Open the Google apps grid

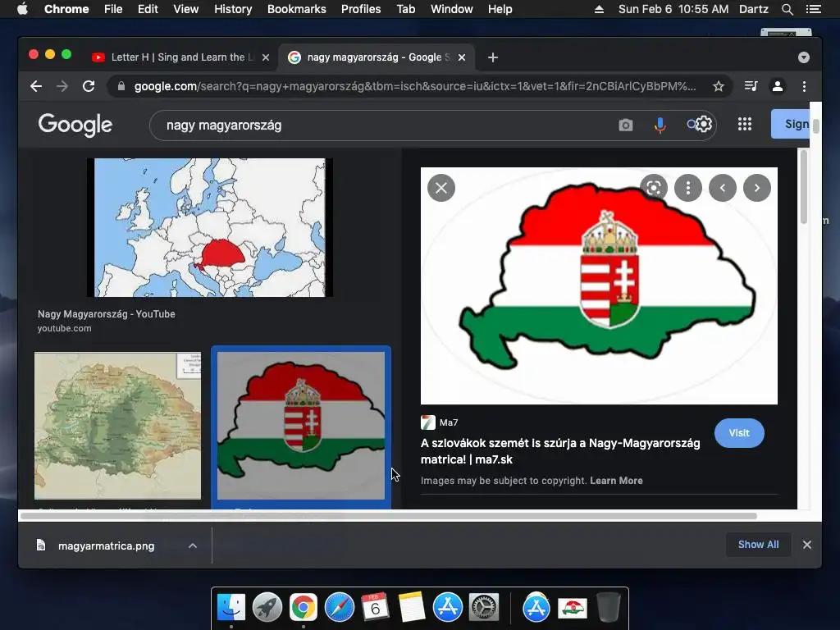(745, 125)
